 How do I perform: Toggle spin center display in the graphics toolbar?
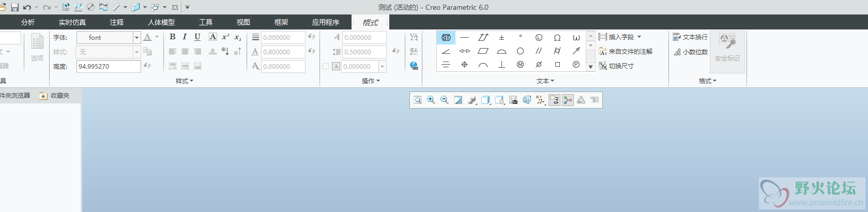coord(568,100)
